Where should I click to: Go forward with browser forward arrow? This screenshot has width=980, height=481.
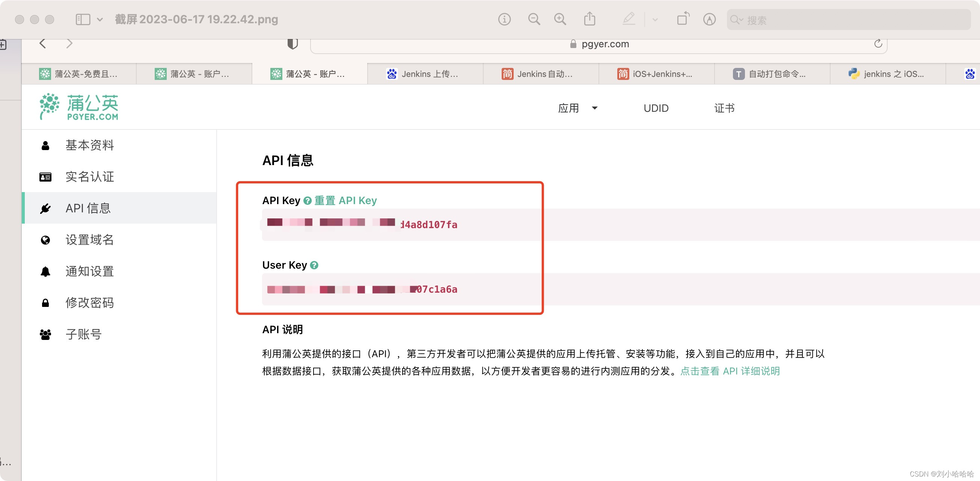pos(69,44)
